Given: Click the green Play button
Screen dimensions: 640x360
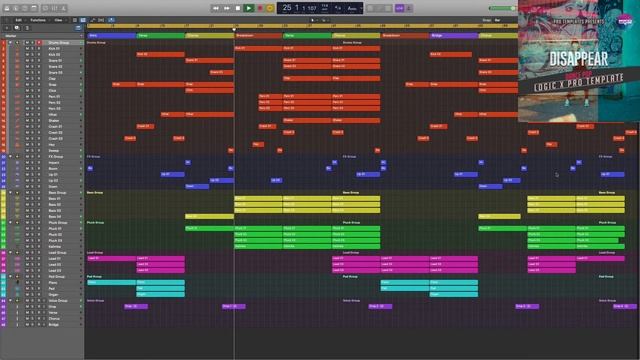Looking at the screenshot, I should (x=249, y=8).
